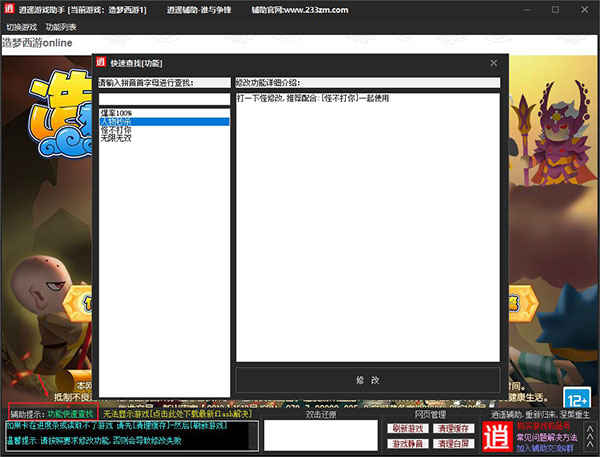Click the 游戏静音 button

click(408, 444)
